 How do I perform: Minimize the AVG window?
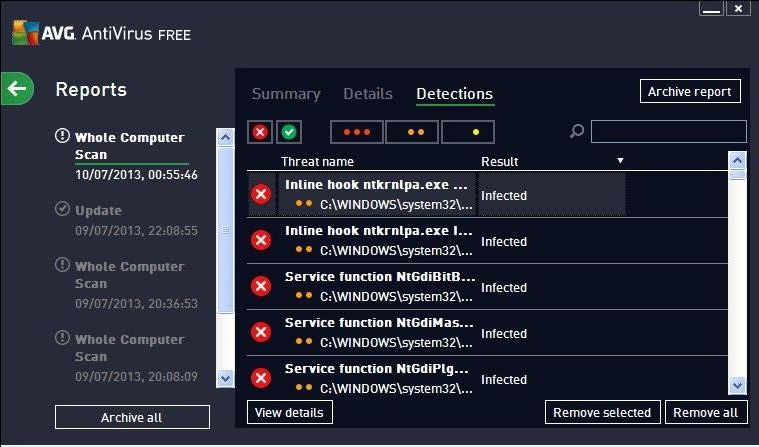pos(711,8)
